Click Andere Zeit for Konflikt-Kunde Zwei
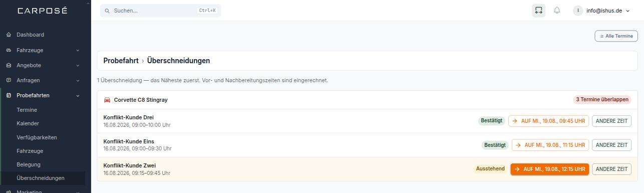The height and width of the screenshot is (193, 644). pyautogui.click(x=611, y=169)
